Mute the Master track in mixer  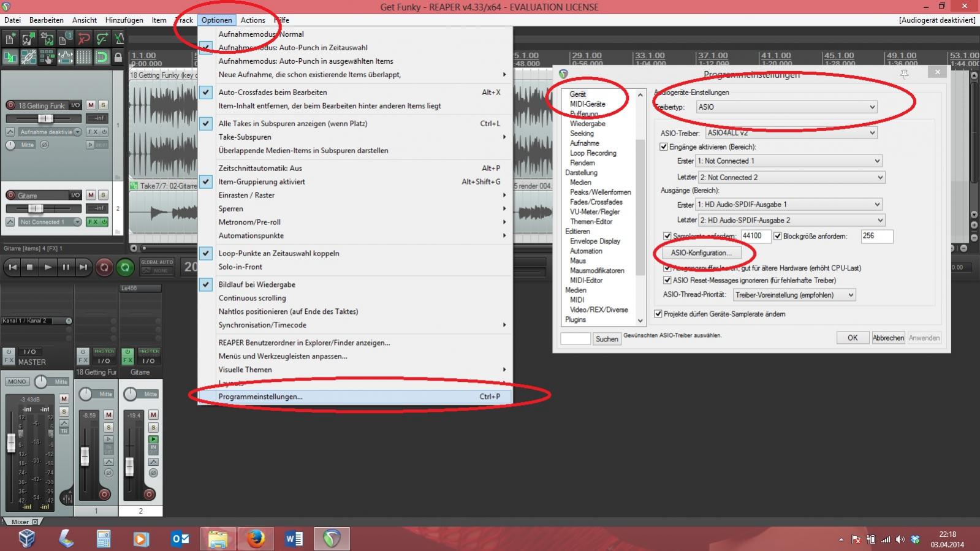64,398
